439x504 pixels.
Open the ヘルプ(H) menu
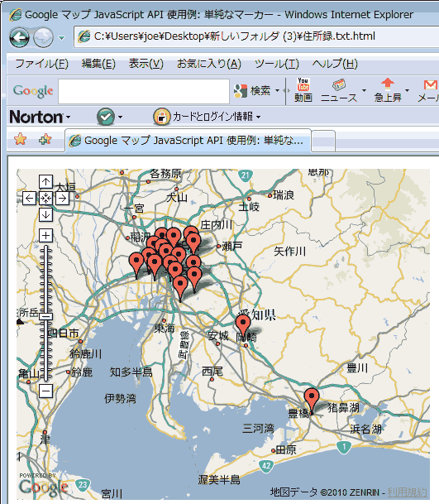coord(335,64)
